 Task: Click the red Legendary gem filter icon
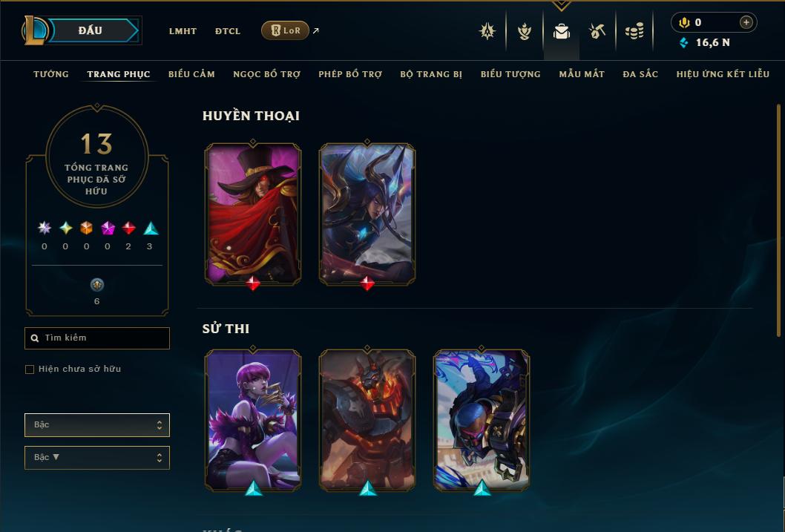[x=128, y=229]
